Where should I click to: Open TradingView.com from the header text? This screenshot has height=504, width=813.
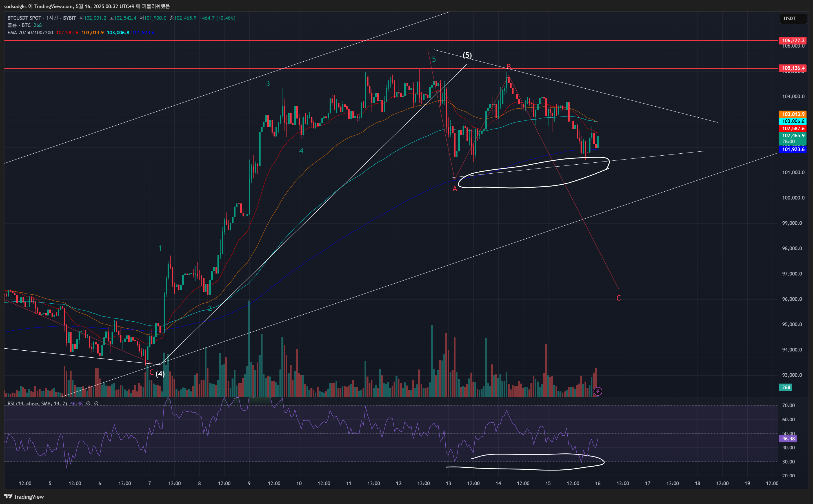[x=54, y=7]
